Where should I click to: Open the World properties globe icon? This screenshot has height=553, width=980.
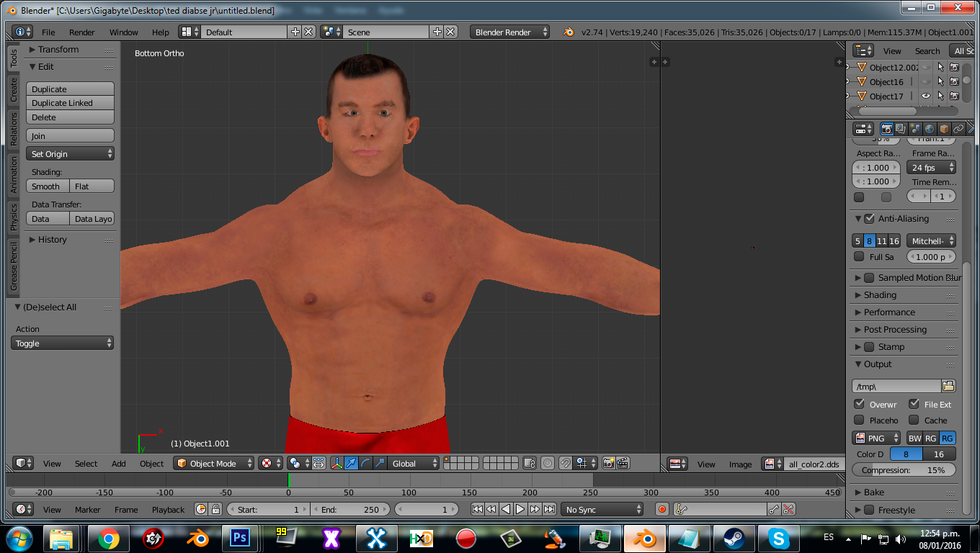tap(930, 129)
